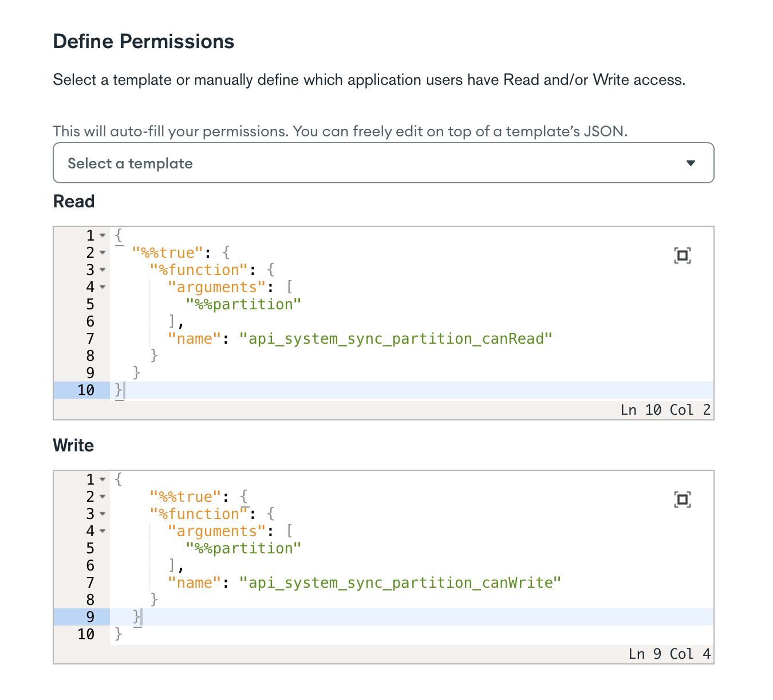Fold the arguments array in Read editor

point(102,287)
